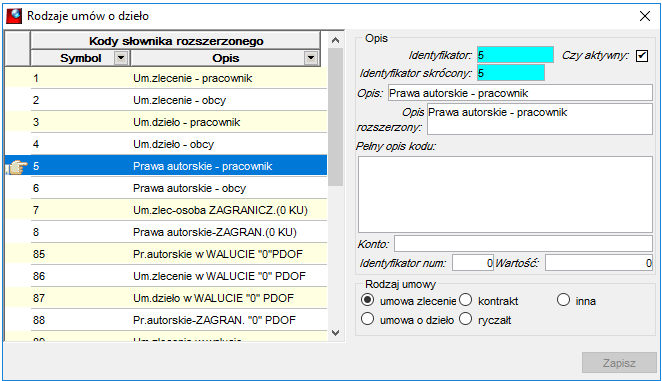Click the Symbol column header
This screenshot has height=381, width=662.
[x=80, y=58]
